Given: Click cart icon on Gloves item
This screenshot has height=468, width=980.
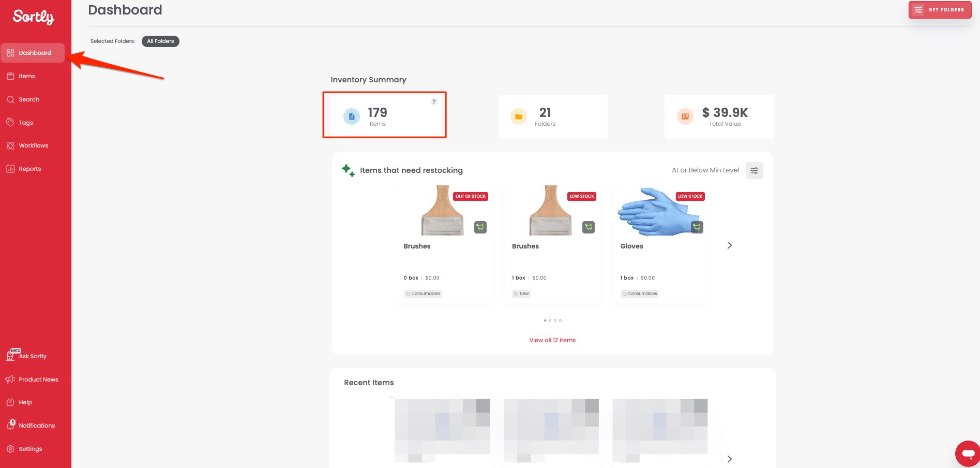Looking at the screenshot, I should click(x=697, y=227).
